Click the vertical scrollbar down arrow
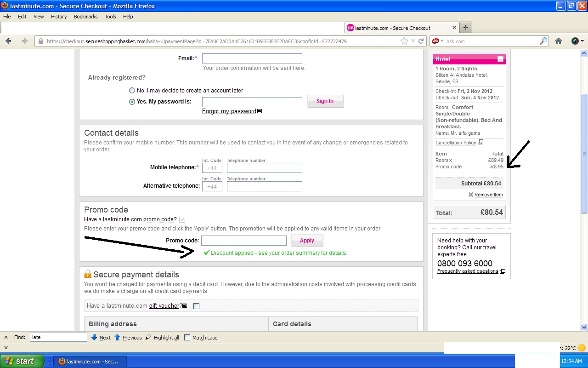The image size is (588, 368). 584,327
